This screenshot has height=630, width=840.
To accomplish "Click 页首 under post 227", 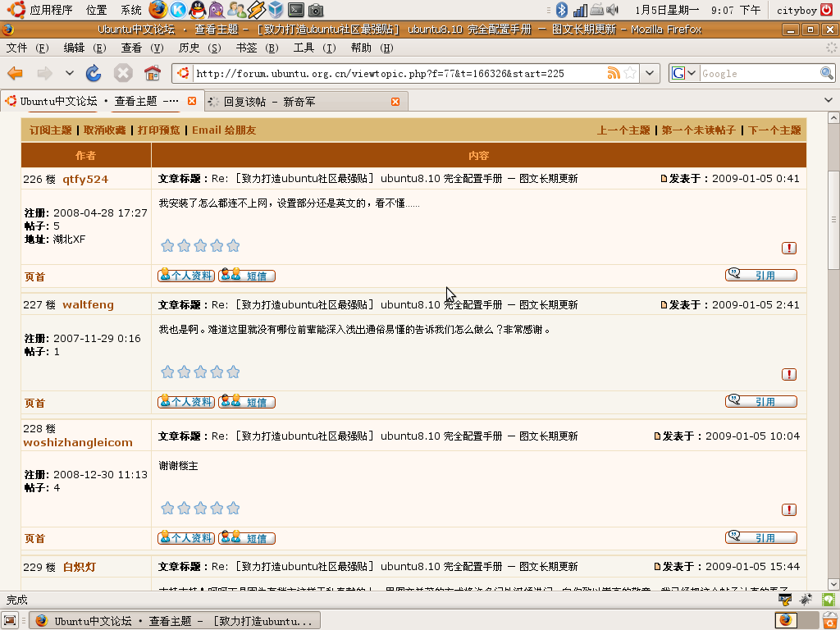I will [34, 403].
